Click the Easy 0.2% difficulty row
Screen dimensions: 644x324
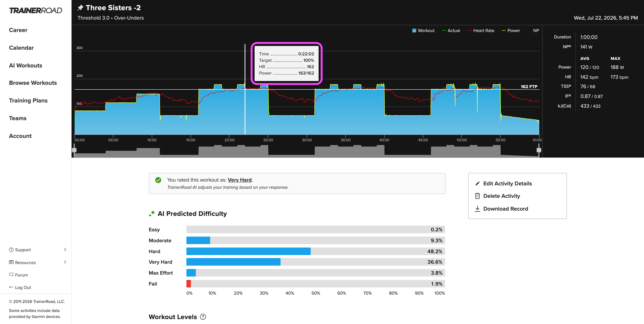(297, 229)
